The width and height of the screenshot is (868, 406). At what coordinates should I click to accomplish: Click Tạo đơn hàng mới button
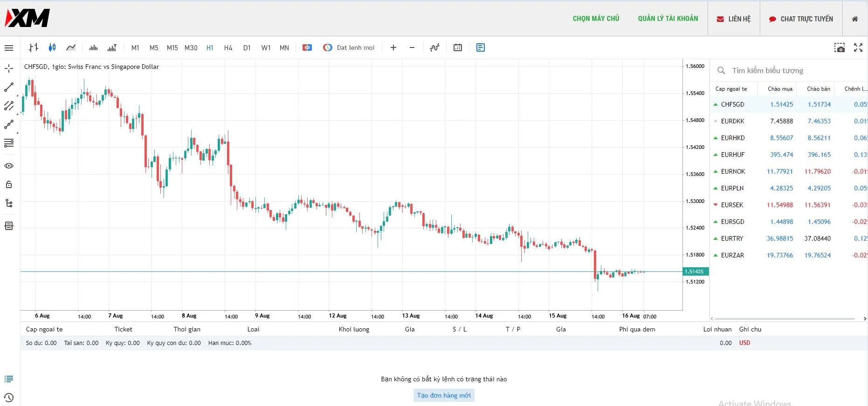click(x=444, y=395)
